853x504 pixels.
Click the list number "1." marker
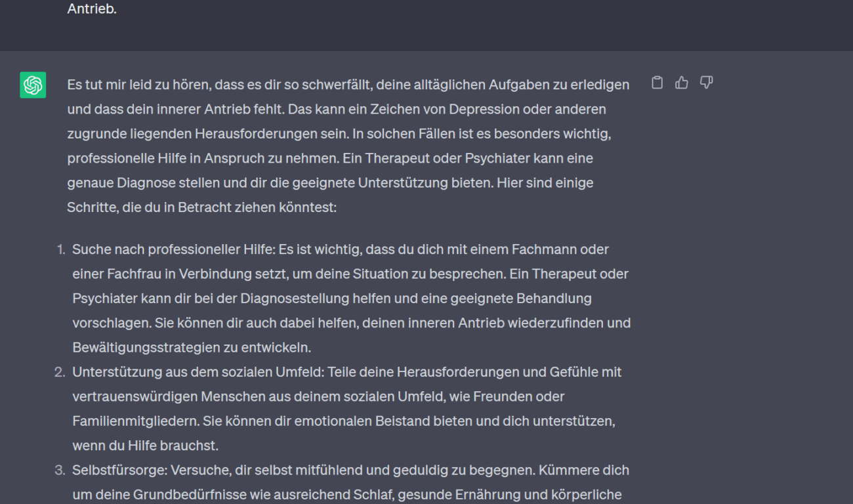click(61, 249)
